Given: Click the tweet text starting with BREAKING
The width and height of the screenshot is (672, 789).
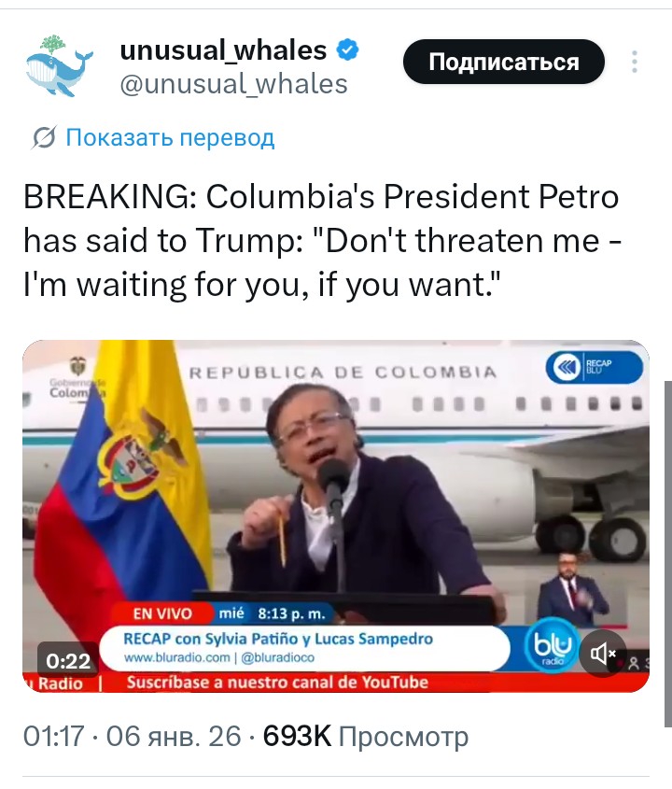Looking at the screenshot, I should (322, 240).
